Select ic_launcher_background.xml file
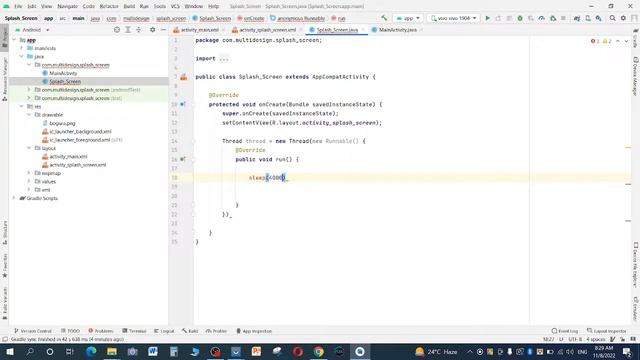 tap(80, 131)
